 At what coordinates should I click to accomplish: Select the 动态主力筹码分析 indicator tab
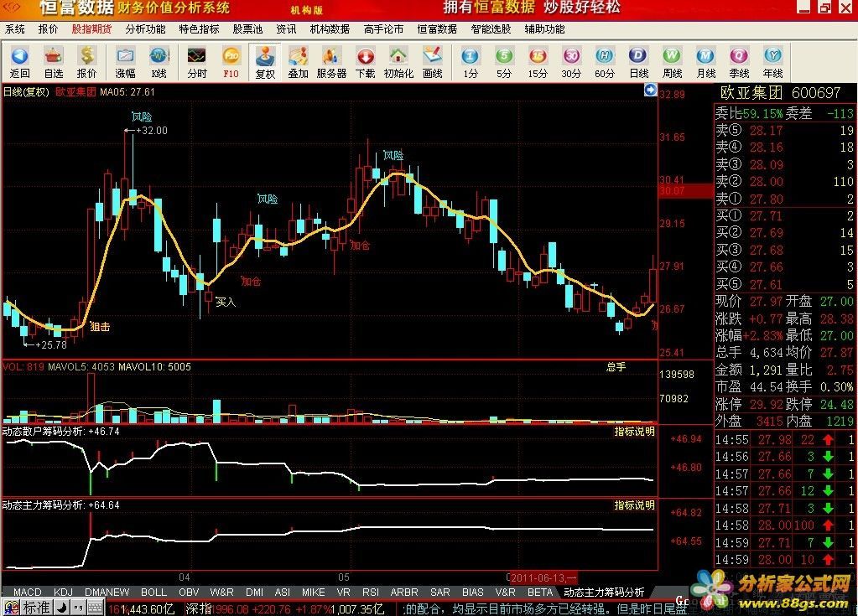click(604, 592)
